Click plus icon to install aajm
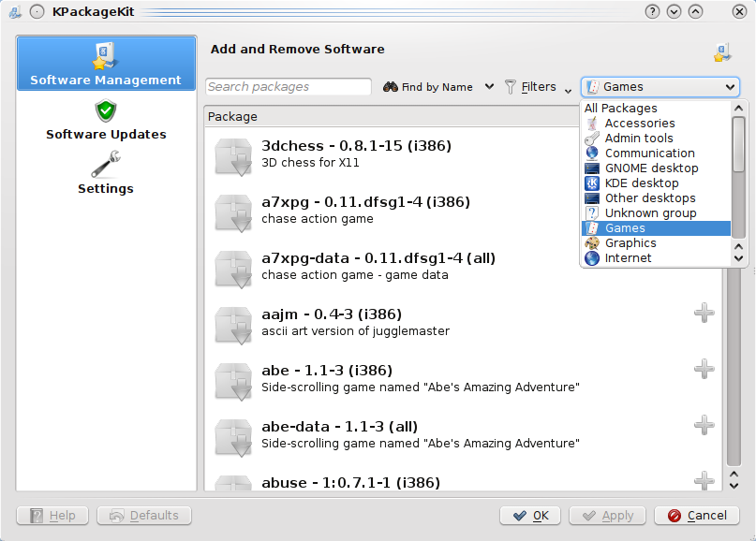 [704, 313]
